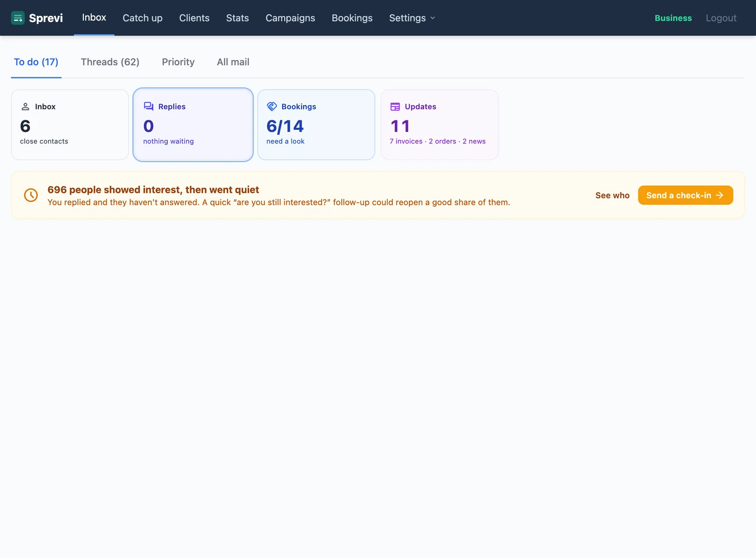Open the Bookings 6/14 need a look card
Image resolution: width=756 pixels, height=558 pixels.
pyautogui.click(x=316, y=125)
